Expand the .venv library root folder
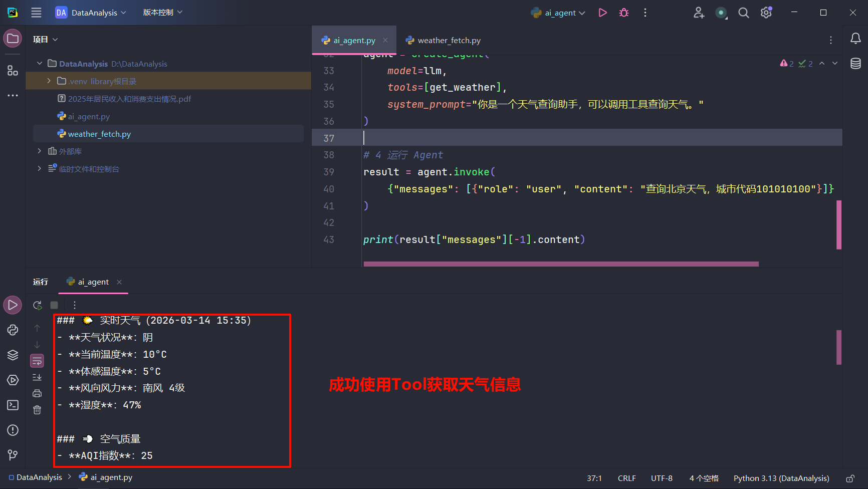 tap(49, 81)
